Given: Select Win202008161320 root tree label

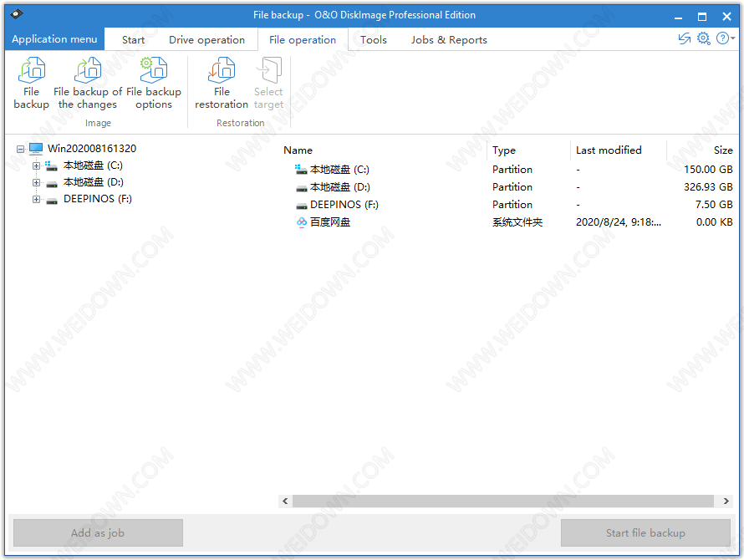Looking at the screenshot, I should click(92, 149).
